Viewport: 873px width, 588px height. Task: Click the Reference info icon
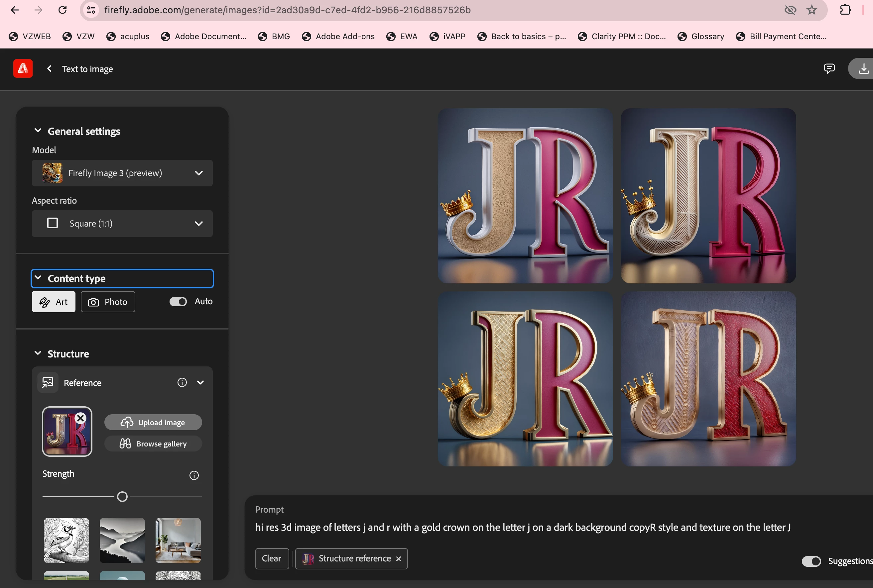[x=182, y=382]
